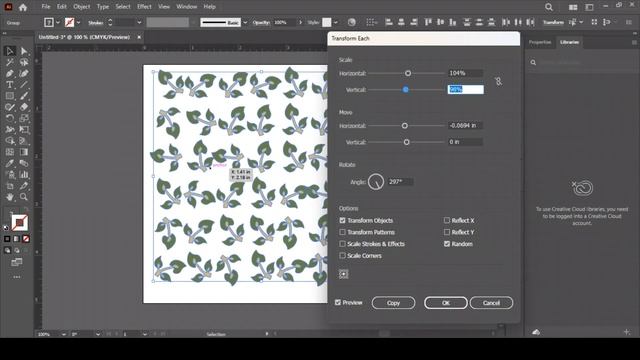The height and width of the screenshot is (360, 640).
Task: Select the Scale tool
Action: (24, 118)
